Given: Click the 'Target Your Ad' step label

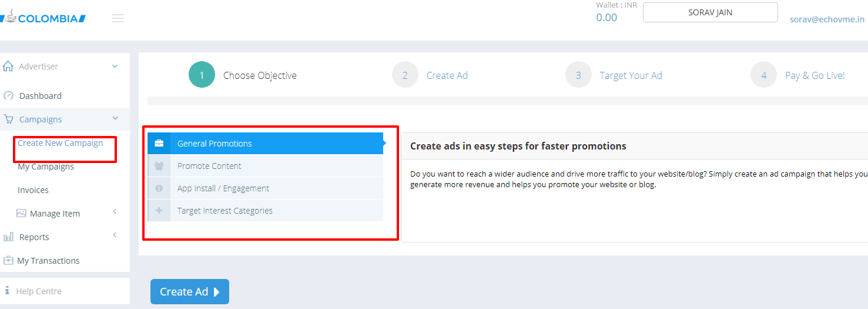Looking at the screenshot, I should point(631,75).
